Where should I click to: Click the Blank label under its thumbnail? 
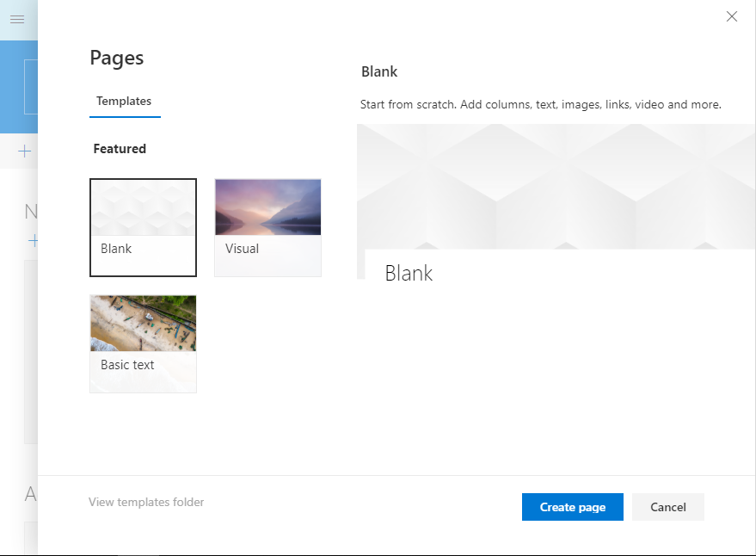pyautogui.click(x=116, y=248)
